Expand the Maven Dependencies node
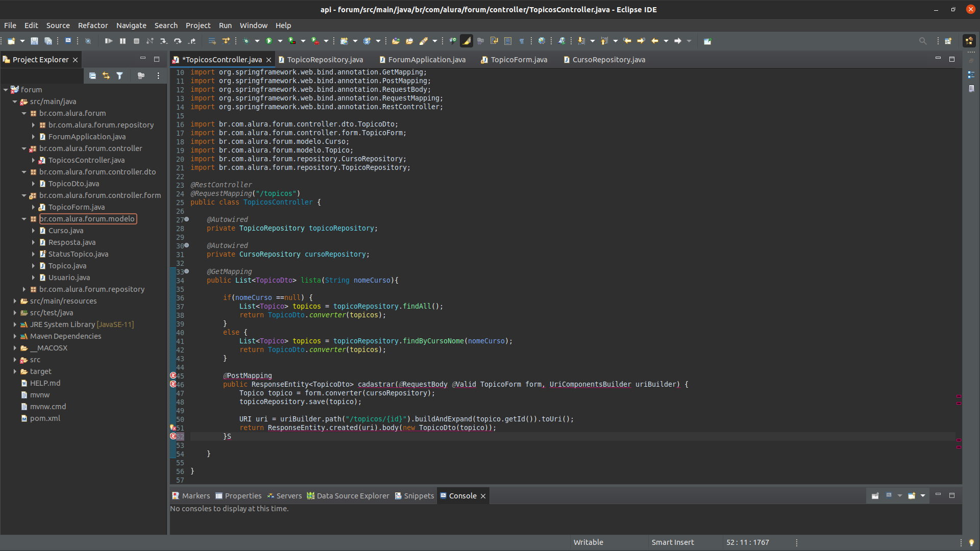Viewport: 980px width, 551px height. [15, 336]
